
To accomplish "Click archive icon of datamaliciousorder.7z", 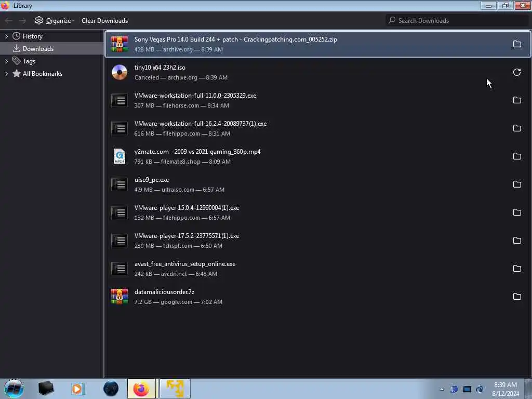I will tap(119, 297).
